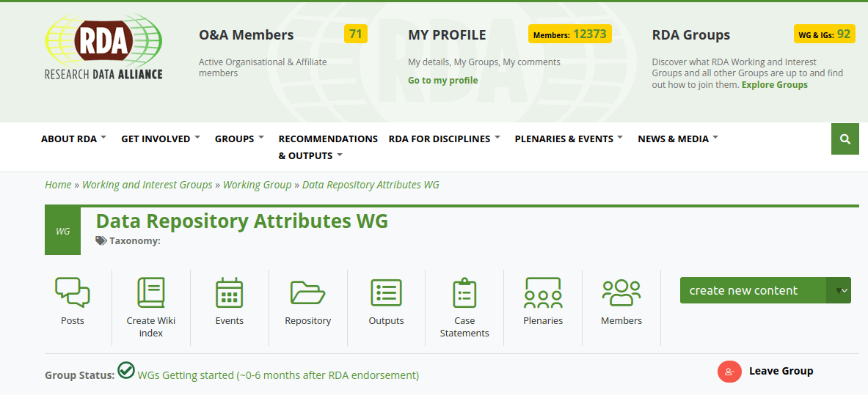
Task: Click the WG & IGs: 92 badge
Action: (x=824, y=34)
